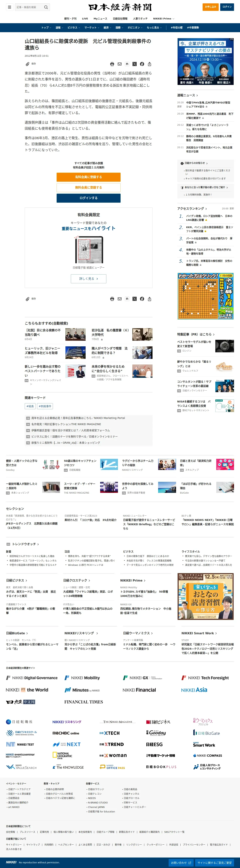This screenshot has width=240, height=868.
Task: Expand the もっと見る navigation dropdown
Action: (x=154, y=28)
